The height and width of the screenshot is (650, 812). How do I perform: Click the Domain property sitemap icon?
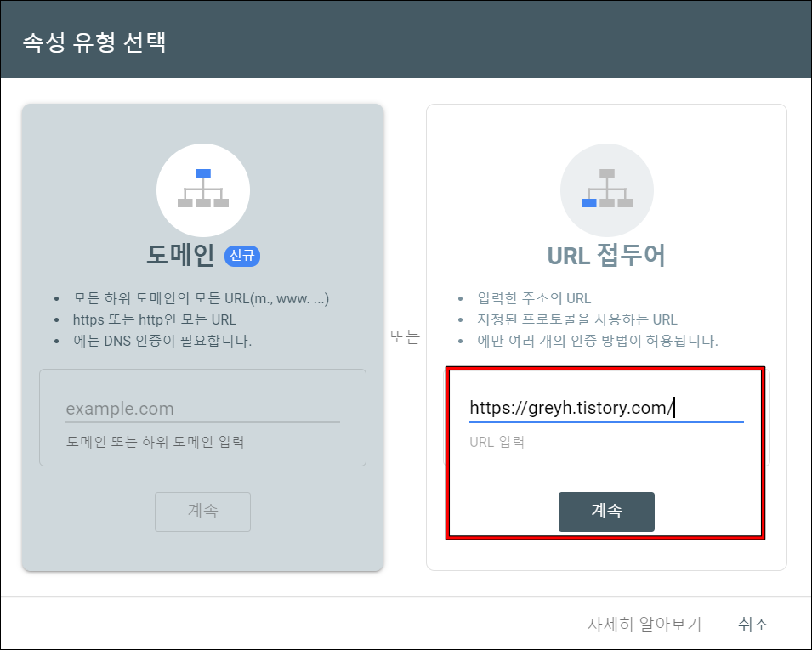[203, 190]
